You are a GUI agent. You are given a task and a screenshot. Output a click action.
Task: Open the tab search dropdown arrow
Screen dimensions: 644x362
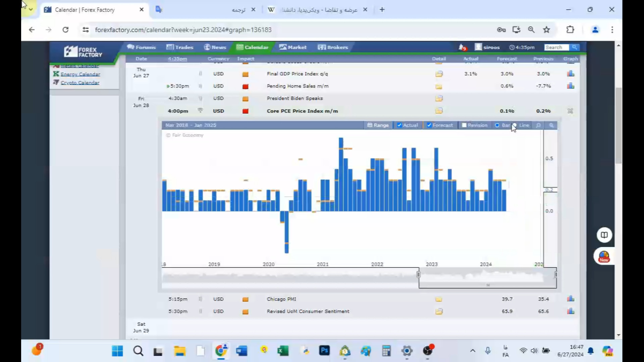pyautogui.click(x=31, y=9)
